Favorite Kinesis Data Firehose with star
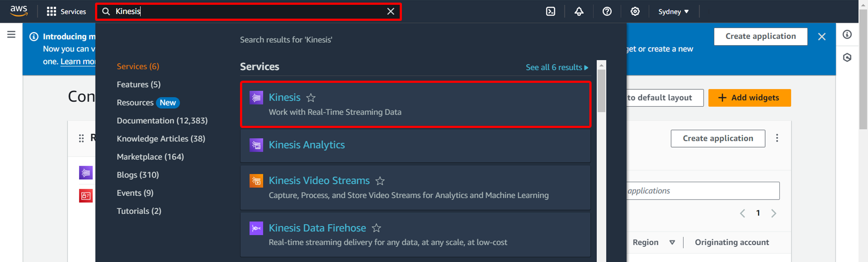 [376, 228]
